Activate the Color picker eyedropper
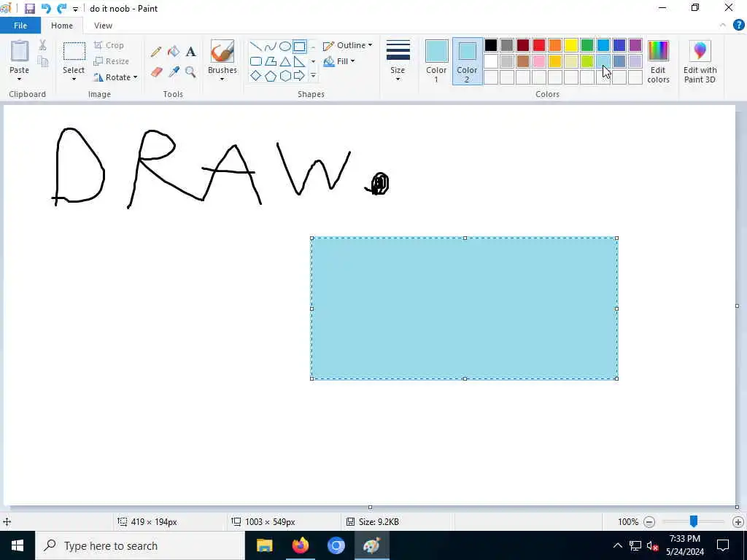This screenshot has width=747, height=560. tap(174, 72)
